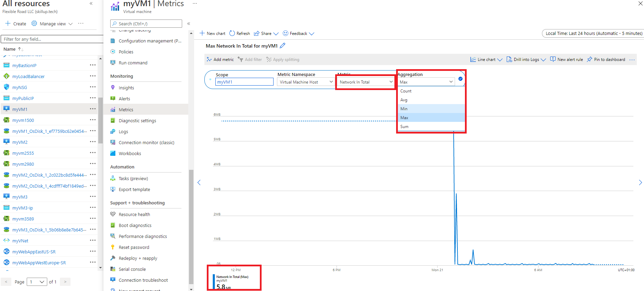Select Sum aggregation option
The image size is (644, 291).
point(431,127)
